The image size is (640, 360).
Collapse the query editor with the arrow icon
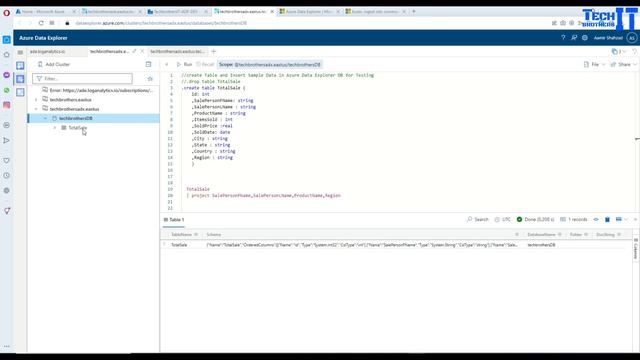click(167, 64)
